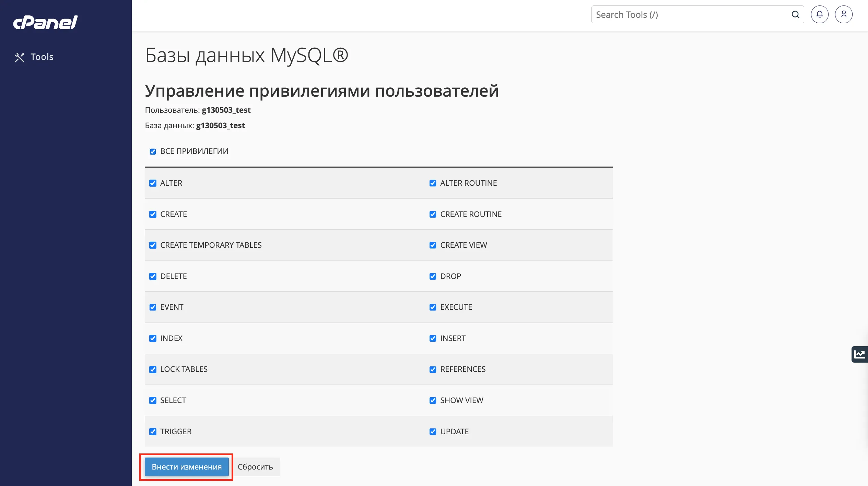Toggle the TRIGGER checkbox

click(x=153, y=432)
